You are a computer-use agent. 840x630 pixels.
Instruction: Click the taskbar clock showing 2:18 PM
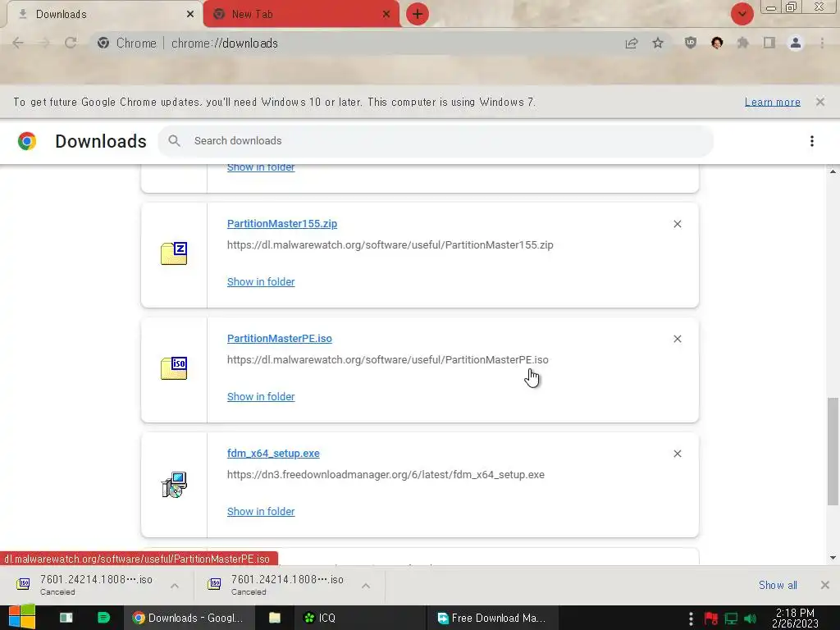(x=795, y=618)
